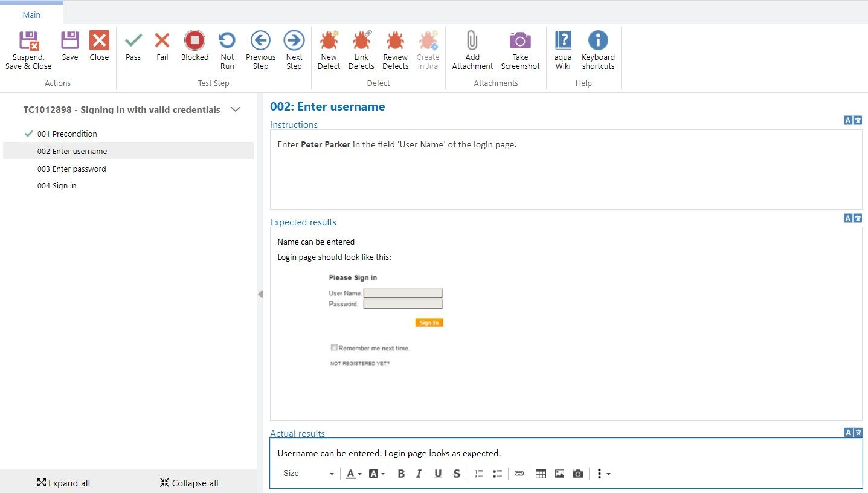The width and height of the screenshot is (868, 493).
Task: Click the Expand all button
Action: (63, 483)
